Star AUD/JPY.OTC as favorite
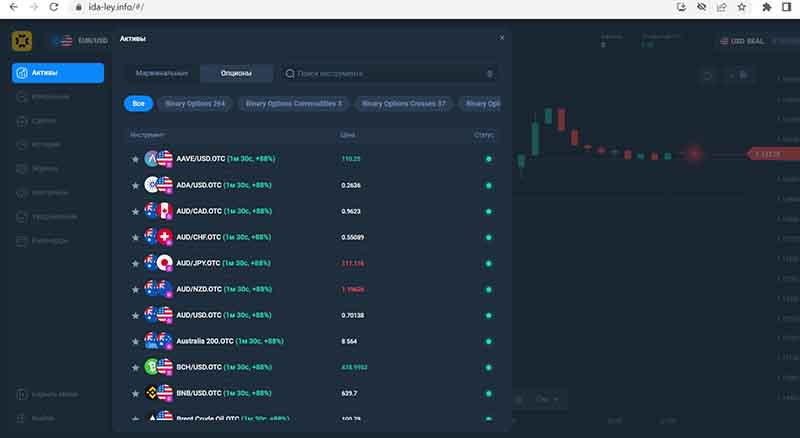Screen dimensions: 800x438 (135, 263)
